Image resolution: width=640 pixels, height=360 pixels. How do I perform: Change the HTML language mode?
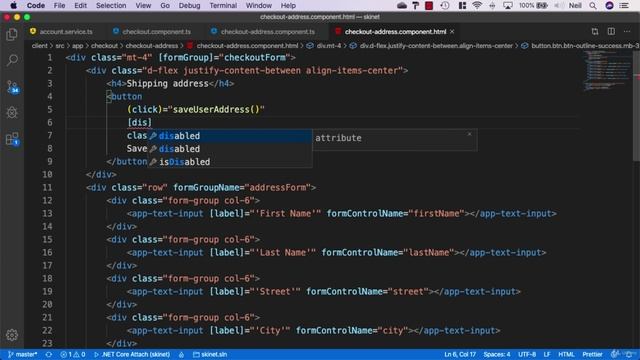tap(566, 354)
